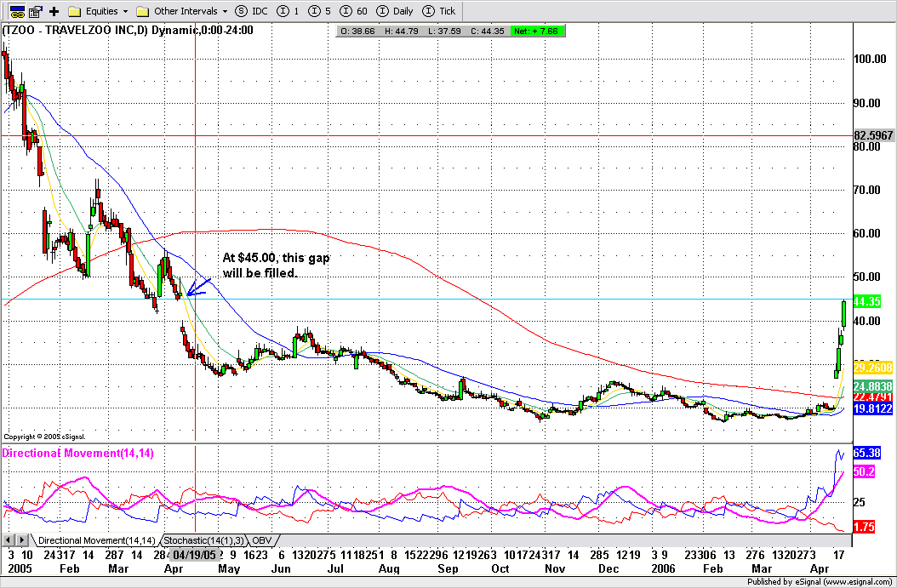The height and width of the screenshot is (588, 897).
Task: Expand the Other Intervals dropdown arrow
Action: (225, 11)
